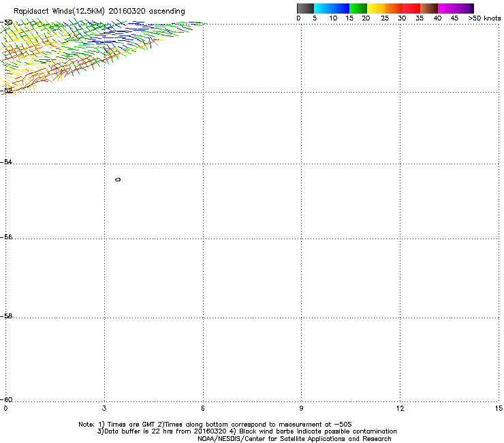Click the longitude axis label '15'
Viewport: 504px width, 443px height.
(x=499, y=408)
